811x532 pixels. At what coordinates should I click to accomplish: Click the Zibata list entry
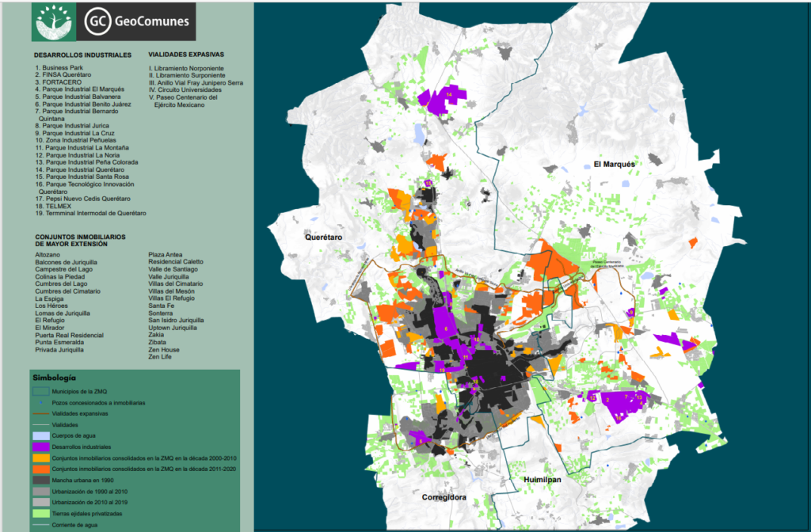(x=158, y=342)
